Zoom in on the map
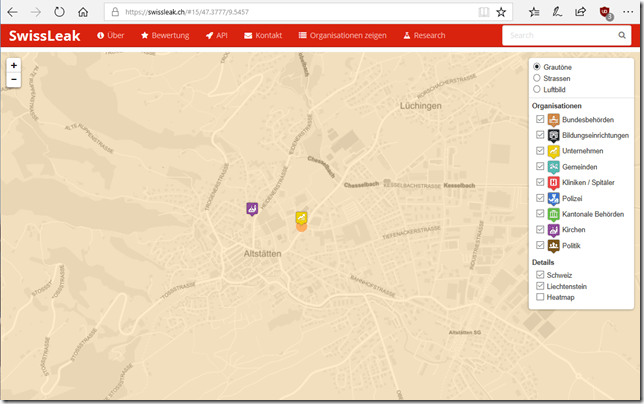Image resolution: width=644 pixels, height=404 pixels. pyautogui.click(x=13, y=65)
